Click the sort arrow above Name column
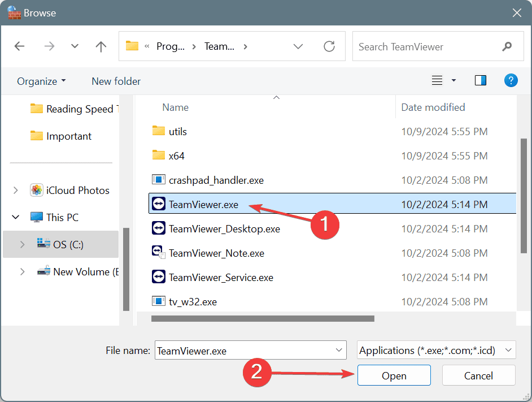532x402 pixels. 277,97
